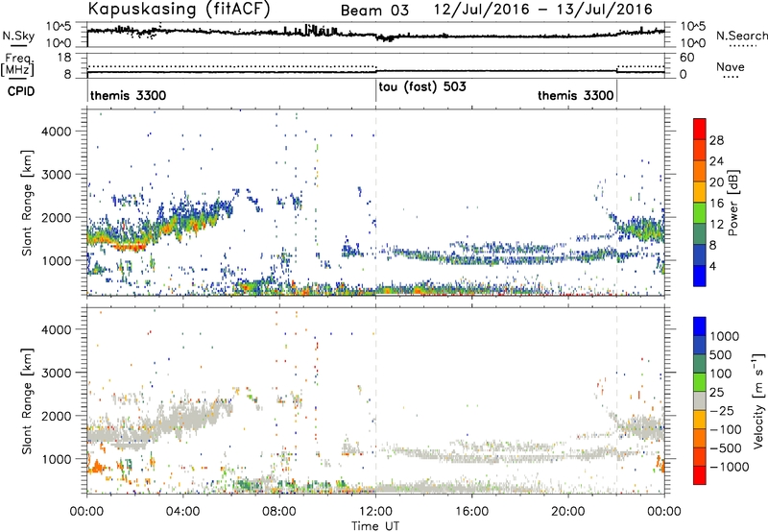Select the Beam 03 label
This screenshot has height=532, width=768.
pos(374,11)
